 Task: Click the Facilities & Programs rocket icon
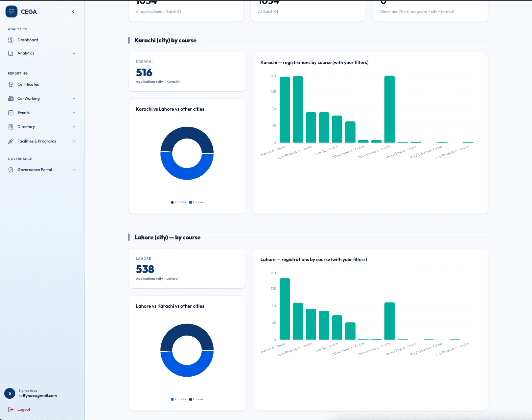click(x=11, y=141)
